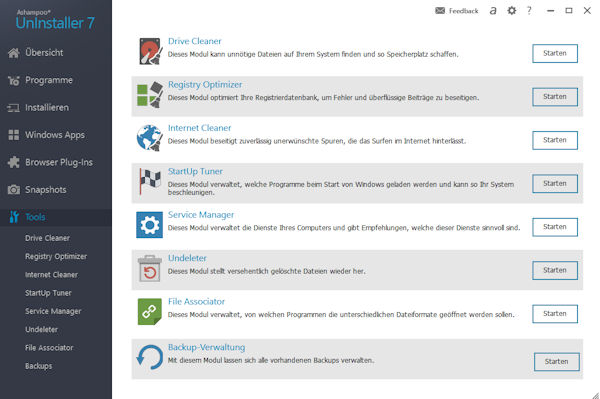Image resolution: width=600 pixels, height=399 pixels.
Task: Select Internet Cleaner in the sidebar submenu
Action: pyautogui.click(x=51, y=275)
